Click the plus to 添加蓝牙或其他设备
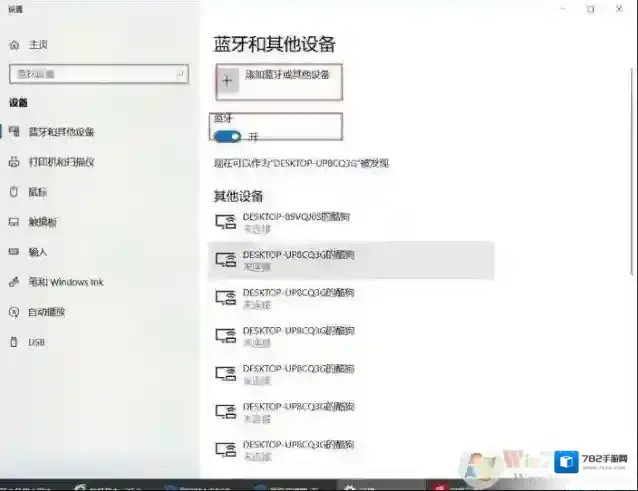The height and width of the screenshot is (491, 638). 227,81
